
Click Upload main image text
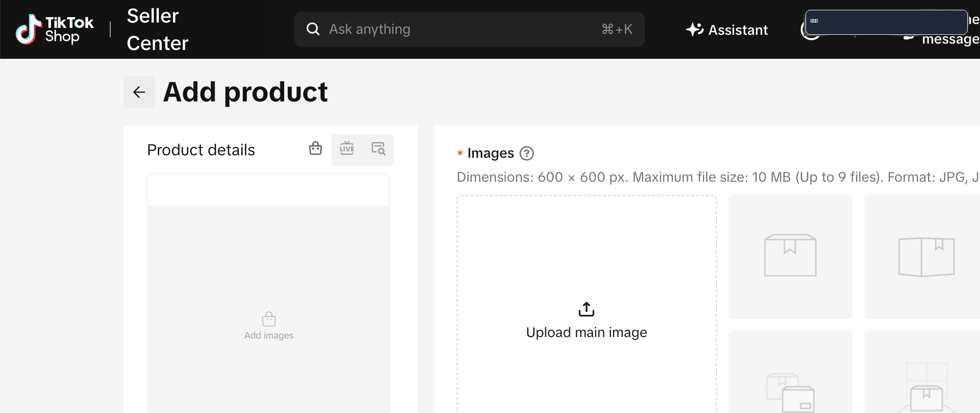(587, 332)
